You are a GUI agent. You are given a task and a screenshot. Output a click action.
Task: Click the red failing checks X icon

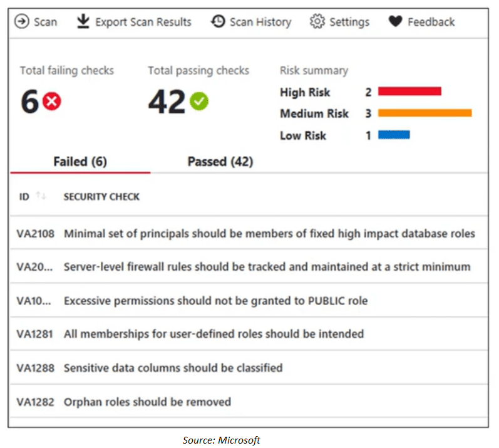tap(52, 101)
